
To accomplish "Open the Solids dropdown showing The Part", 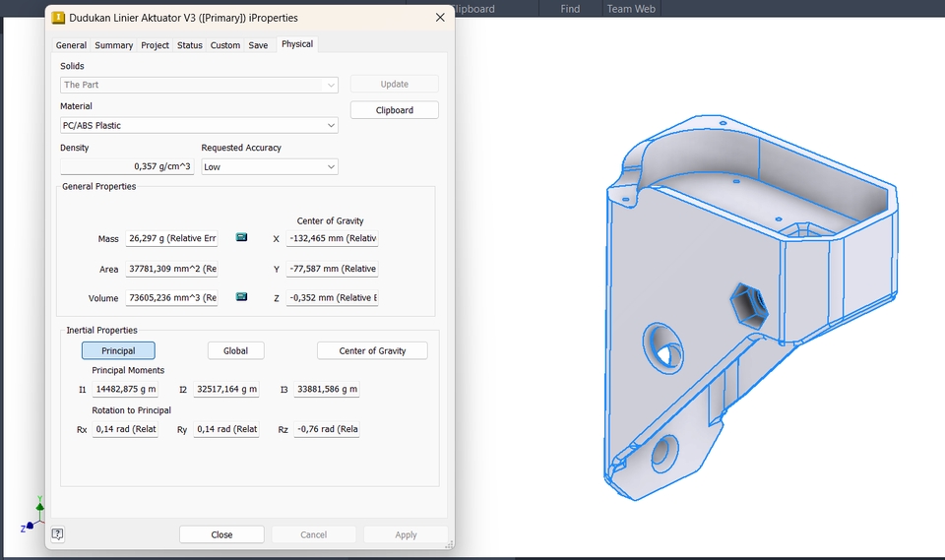I will 199,85.
